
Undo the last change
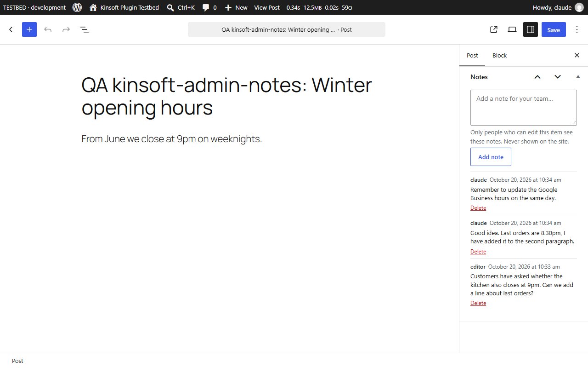click(x=48, y=29)
